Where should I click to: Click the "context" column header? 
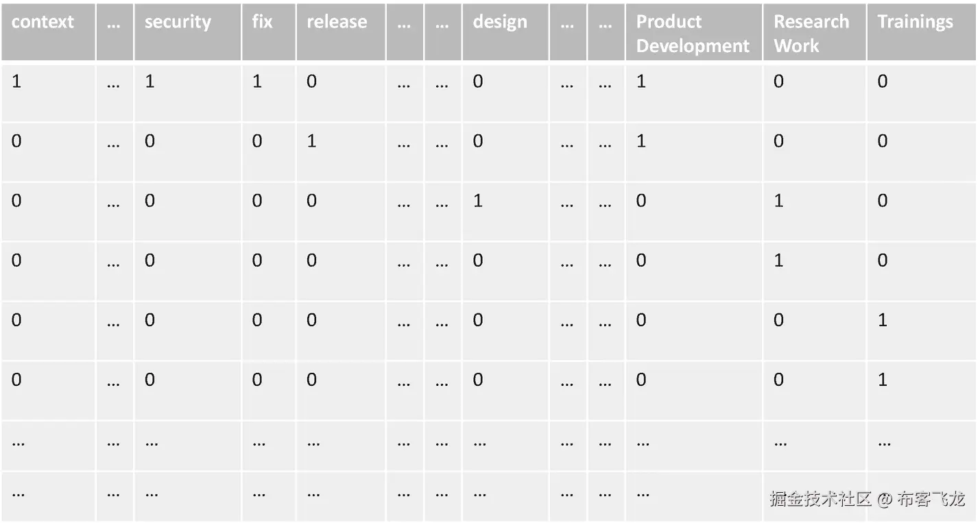43,22
